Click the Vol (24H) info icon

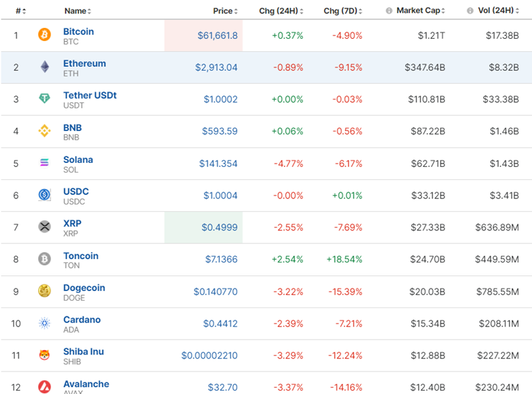pos(470,11)
